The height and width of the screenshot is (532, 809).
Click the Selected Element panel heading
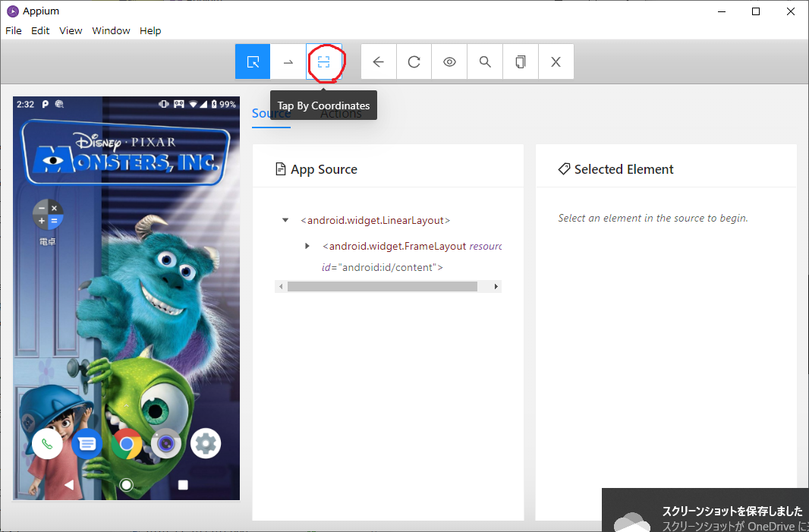(x=615, y=169)
